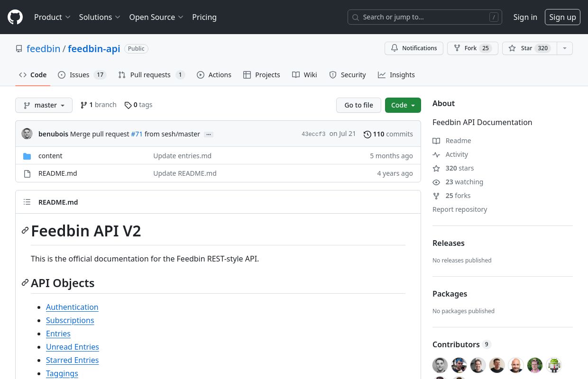
Task: Click the anchor link icon beside API Objects
Action: pyautogui.click(x=25, y=283)
